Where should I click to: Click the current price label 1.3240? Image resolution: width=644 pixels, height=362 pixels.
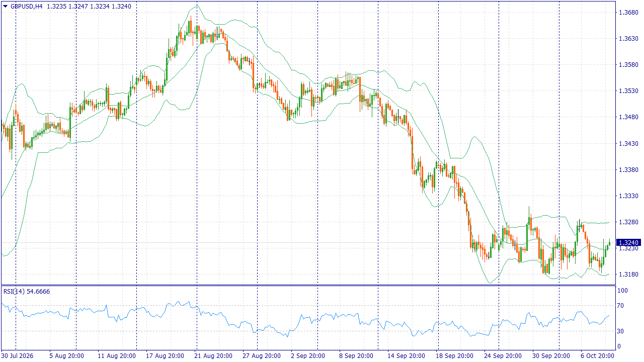coord(629,242)
